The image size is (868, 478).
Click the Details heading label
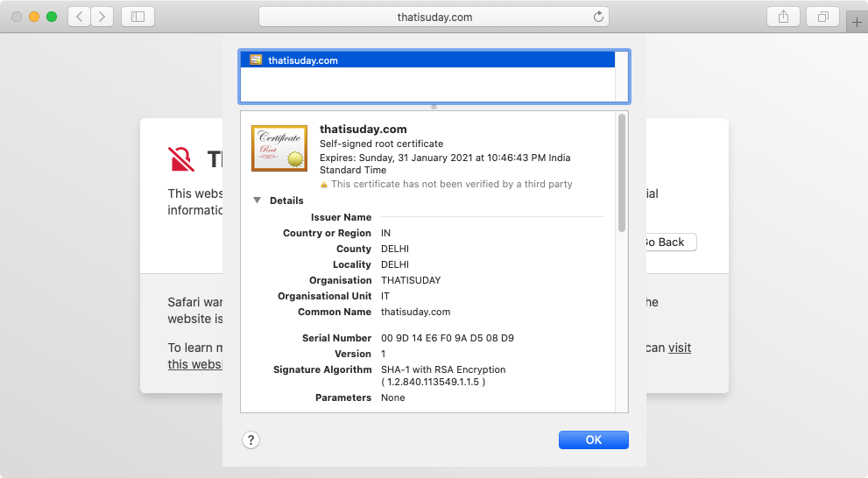(286, 200)
